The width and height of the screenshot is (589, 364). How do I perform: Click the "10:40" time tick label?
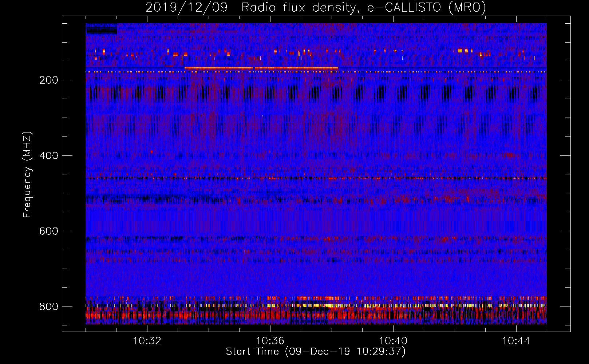click(393, 341)
